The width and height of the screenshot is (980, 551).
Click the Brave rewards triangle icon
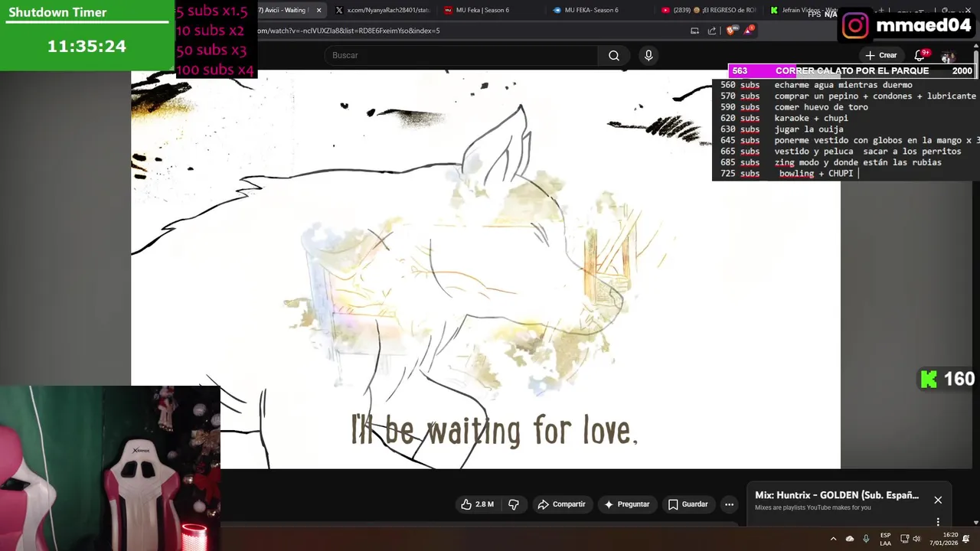(x=748, y=31)
